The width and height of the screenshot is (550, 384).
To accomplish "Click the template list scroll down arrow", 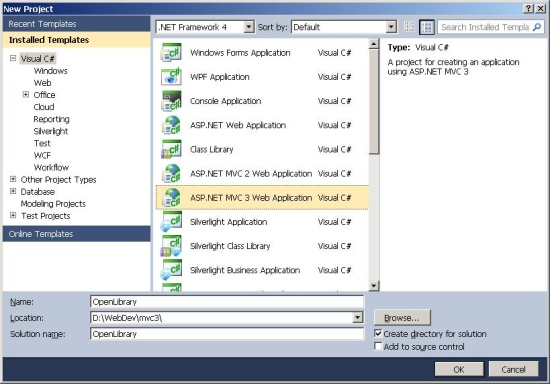I will (374, 286).
